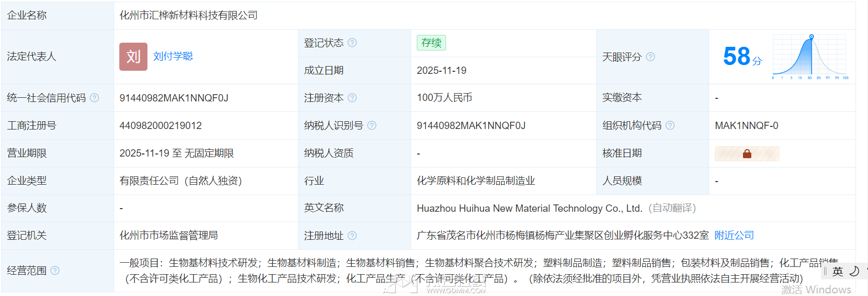Viewport: 868px width, 296px height.
Task: Click the help icon next to 经营范围
Action: click(x=55, y=271)
